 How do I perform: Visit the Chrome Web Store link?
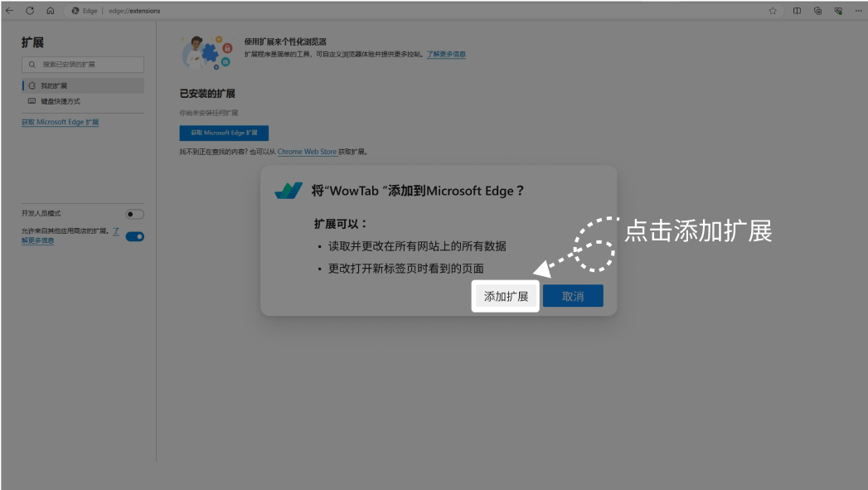(x=307, y=152)
